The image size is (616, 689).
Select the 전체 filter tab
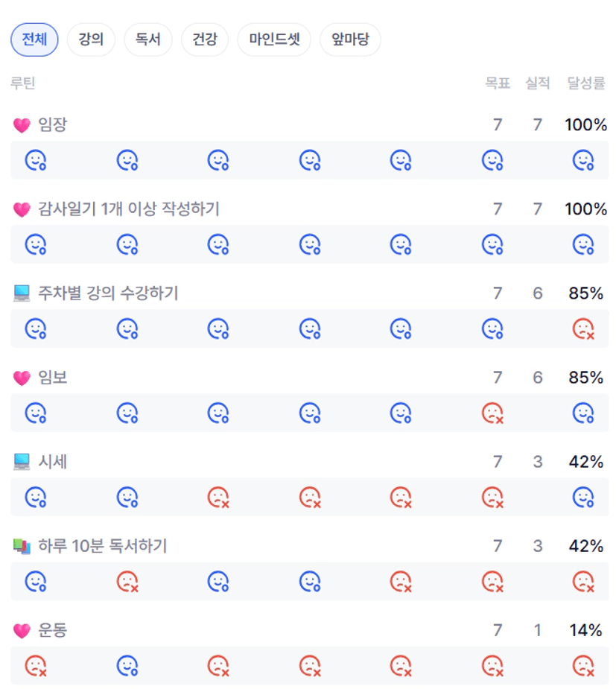pyautogui.click(x=34, y=39)
